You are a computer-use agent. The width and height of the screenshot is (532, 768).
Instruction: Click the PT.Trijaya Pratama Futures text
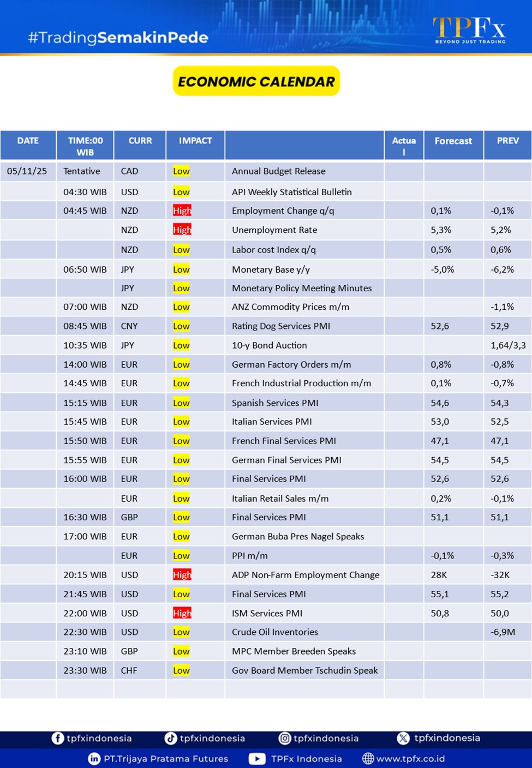pos(166,759)
